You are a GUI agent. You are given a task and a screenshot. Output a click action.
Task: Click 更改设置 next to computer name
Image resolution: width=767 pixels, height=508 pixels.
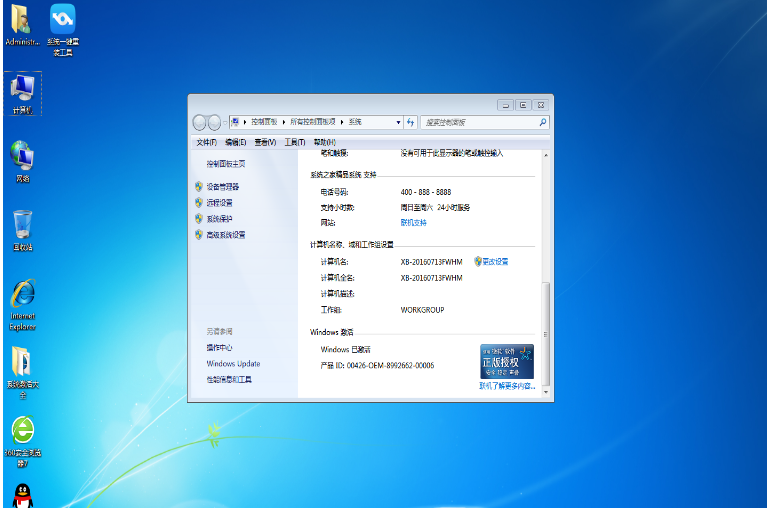pyautogui.click(x=495, y=262)
